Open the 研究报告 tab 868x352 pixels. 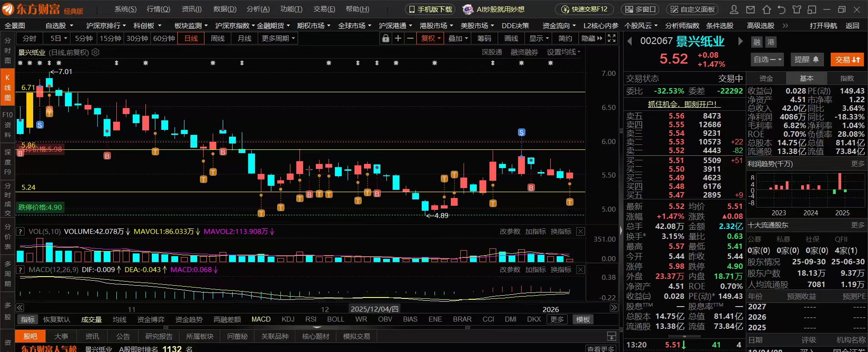[x=159, y=337]
